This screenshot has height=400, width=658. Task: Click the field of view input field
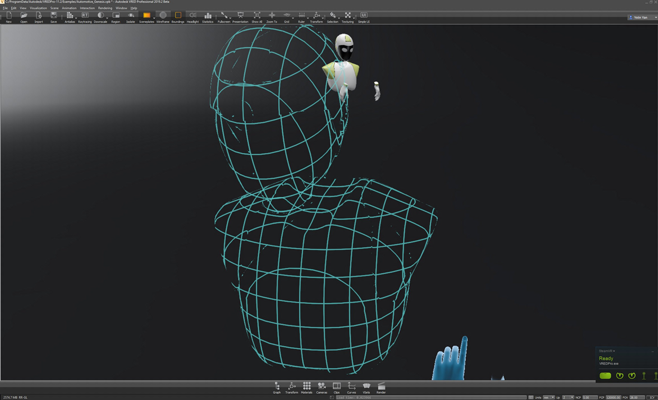(x=637, y=397)
